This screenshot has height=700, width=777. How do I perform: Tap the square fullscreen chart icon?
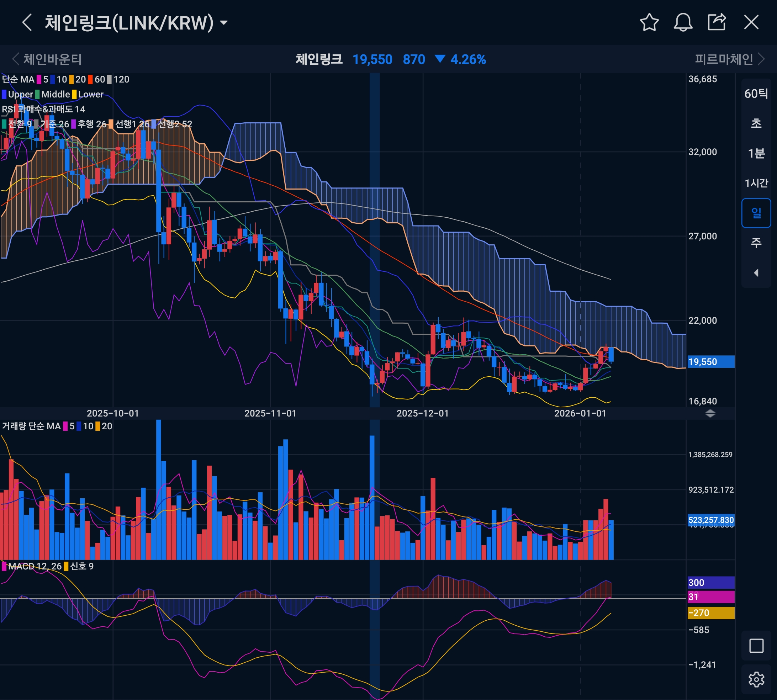click(756, 646)
